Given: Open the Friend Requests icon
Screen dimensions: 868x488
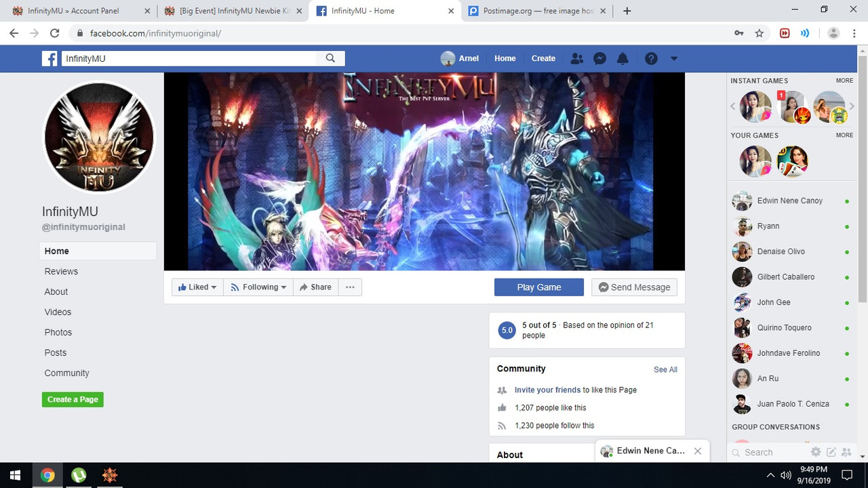Looking at the screenshot, I should tap(577, 58).
